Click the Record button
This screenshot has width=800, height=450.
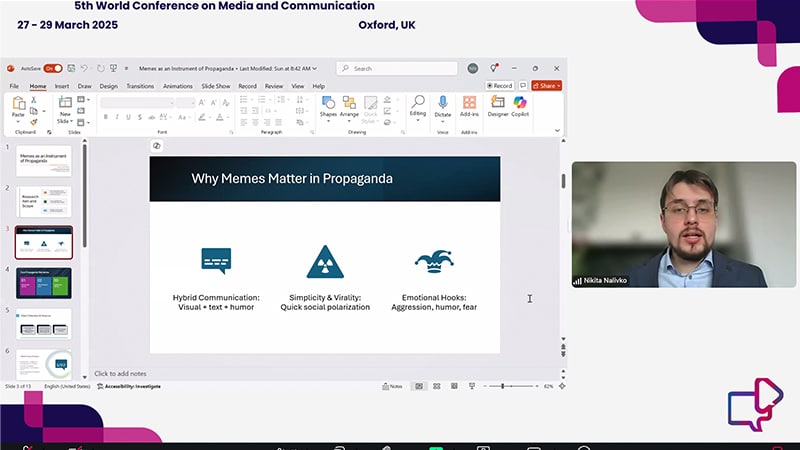[x=500, y=86]
